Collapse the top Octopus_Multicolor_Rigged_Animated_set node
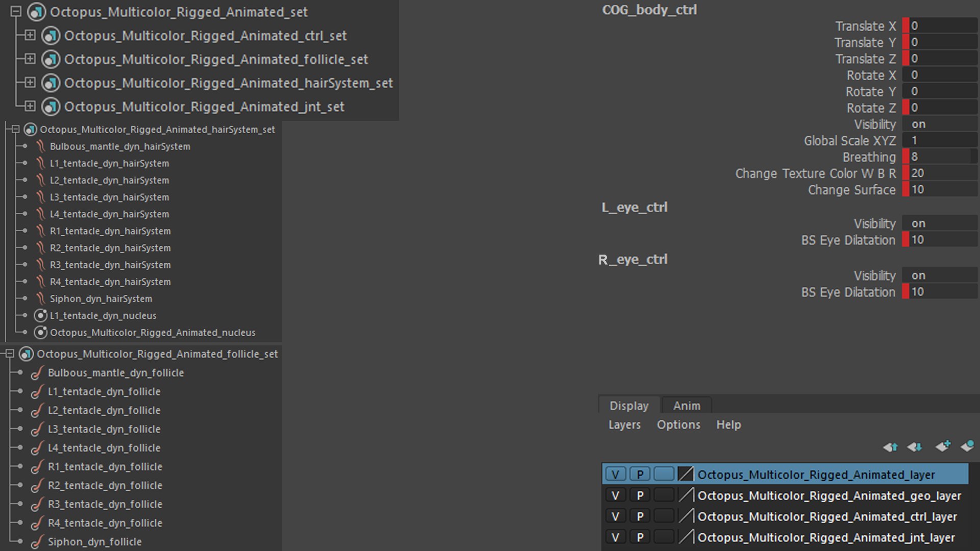The width and height of the screenshot is (980, 551). tap(16, 11)
